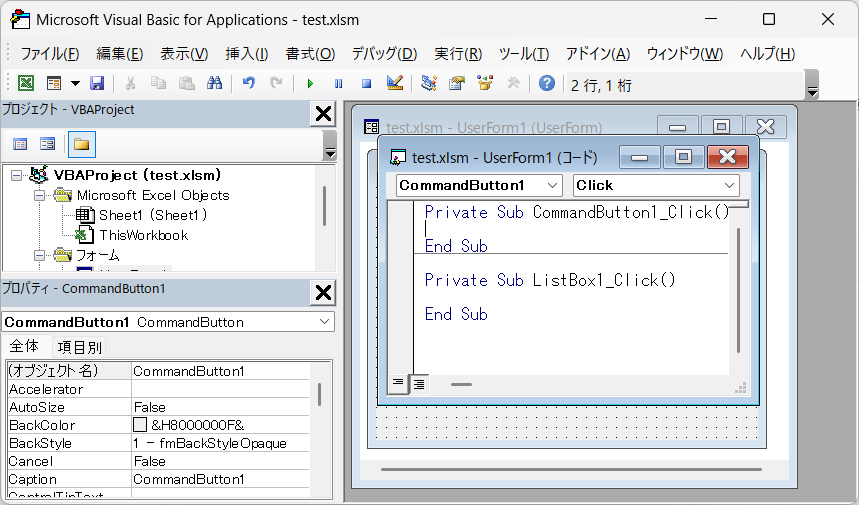
Task: Open the ファイル(F) menu
Action: (x=50, y=54)
